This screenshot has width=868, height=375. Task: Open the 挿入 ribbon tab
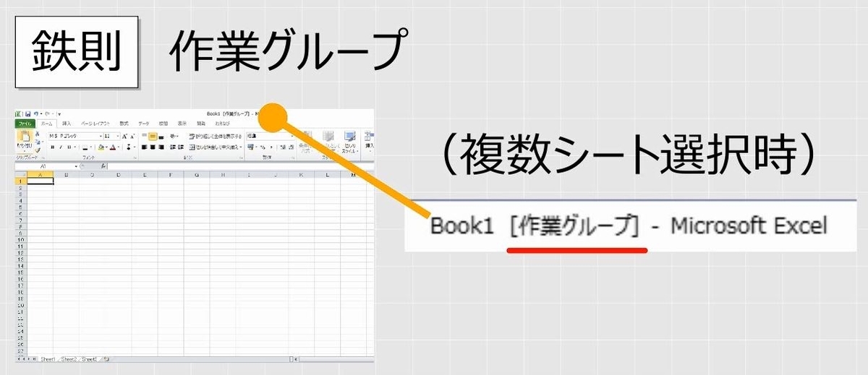point(67,124)
